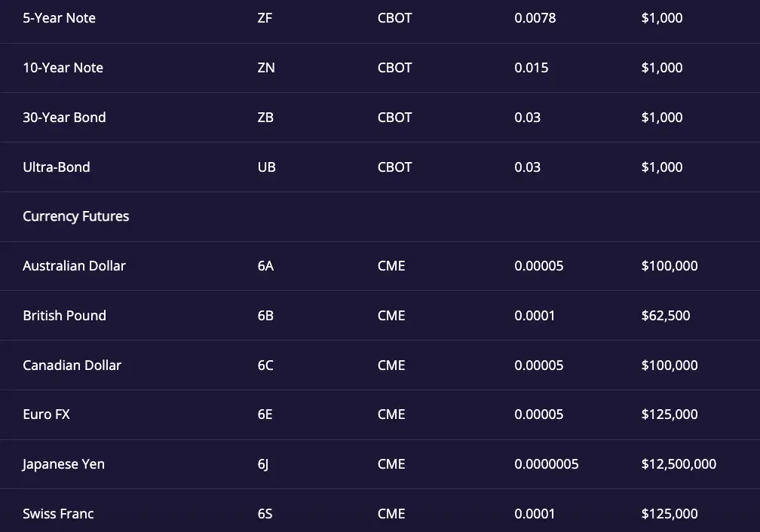Click the 0.0078 tick size for 5-Year Note
This screenshot has height=532, width=760.
(x=535, y=18)
